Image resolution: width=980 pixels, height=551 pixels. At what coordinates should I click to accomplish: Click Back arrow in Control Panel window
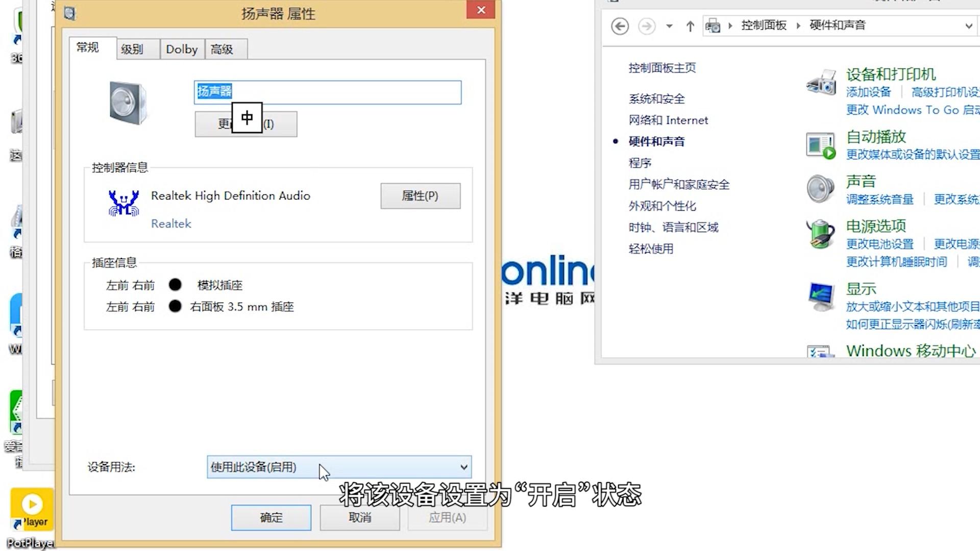[620, 26]
